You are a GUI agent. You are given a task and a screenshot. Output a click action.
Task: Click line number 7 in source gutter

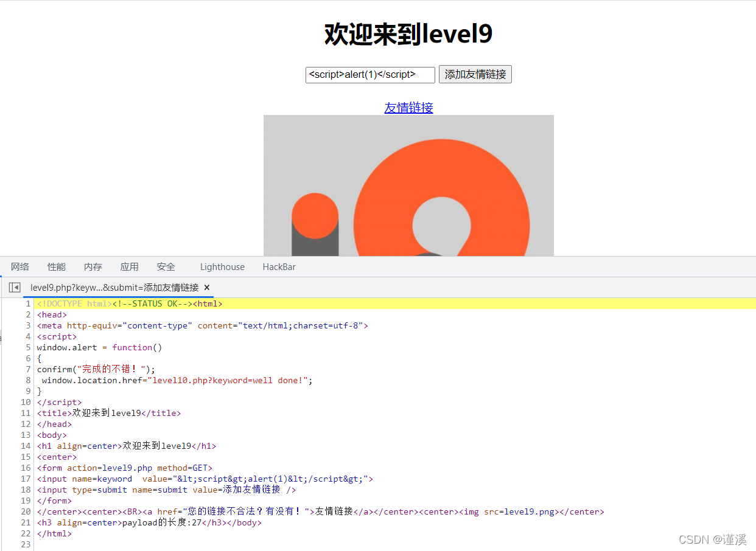tap(28, 369)
